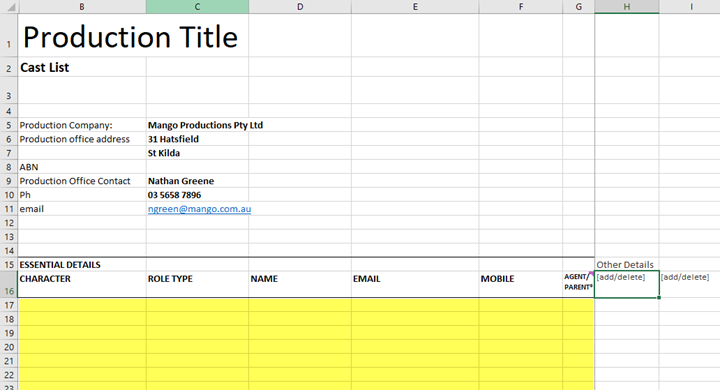Select column C header
Screen dimensions: 720x390
click(x=197, y=6)
